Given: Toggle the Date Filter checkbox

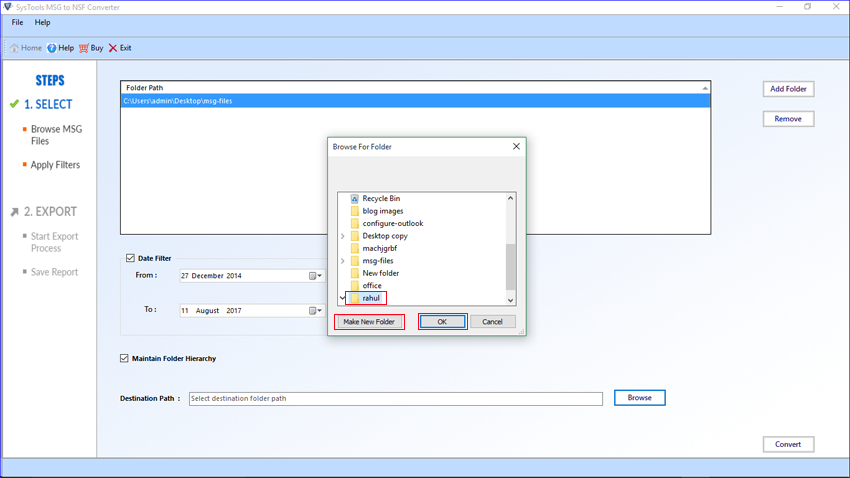Looking at the screenshot, I should point(130,259).
